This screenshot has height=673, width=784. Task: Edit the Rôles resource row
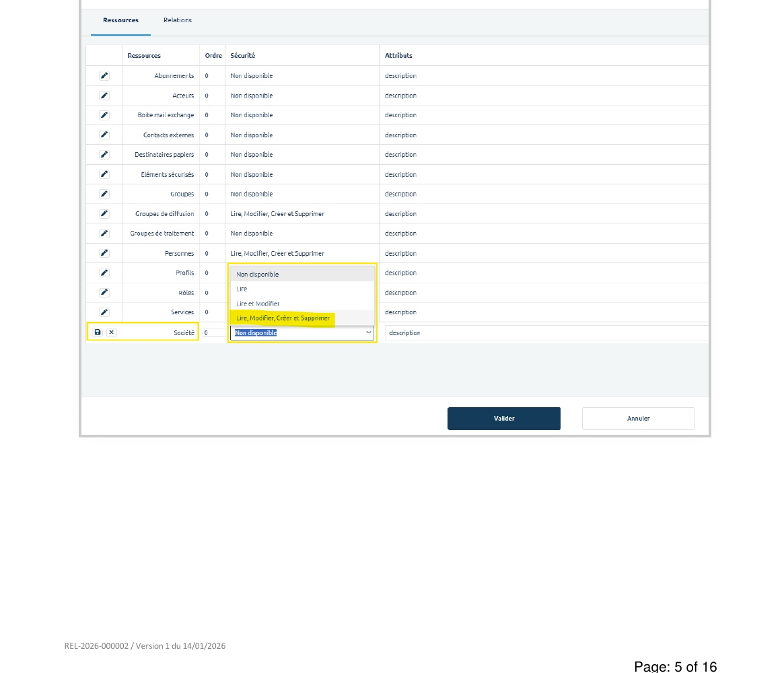coord(104,292)
